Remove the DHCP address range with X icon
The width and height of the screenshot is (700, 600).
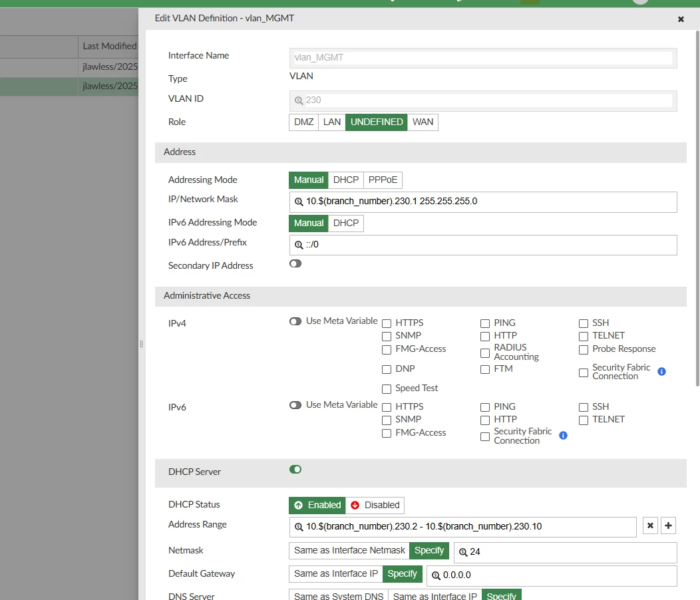coord(651,525)
